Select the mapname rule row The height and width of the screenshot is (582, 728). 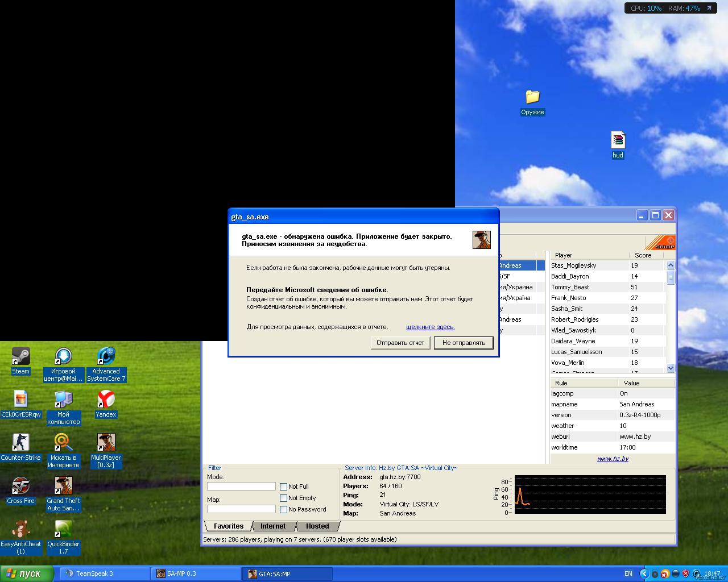(613, 404)
